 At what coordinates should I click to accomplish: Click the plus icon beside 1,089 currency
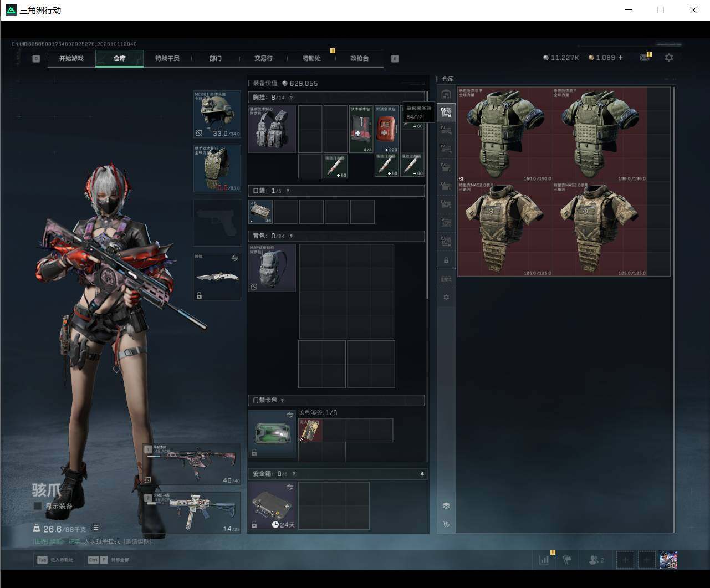pyautogui.click(x=620, y=58)
